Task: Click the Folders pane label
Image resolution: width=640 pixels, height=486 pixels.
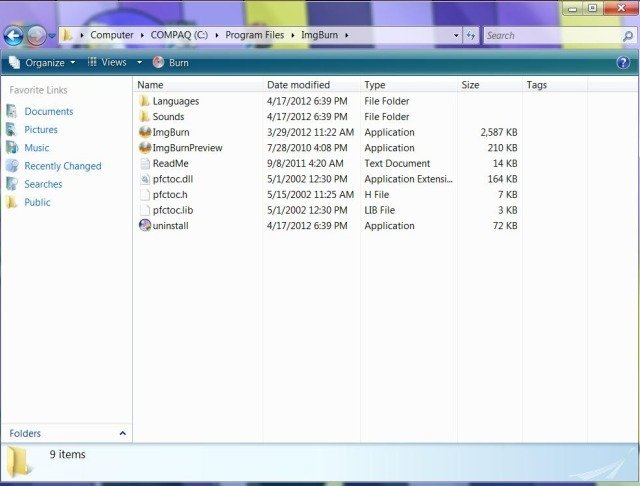Action: tap(25, 433)
